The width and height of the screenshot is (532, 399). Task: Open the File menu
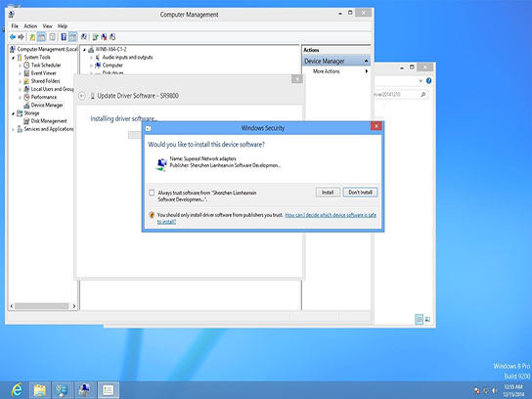click(15, 26)
